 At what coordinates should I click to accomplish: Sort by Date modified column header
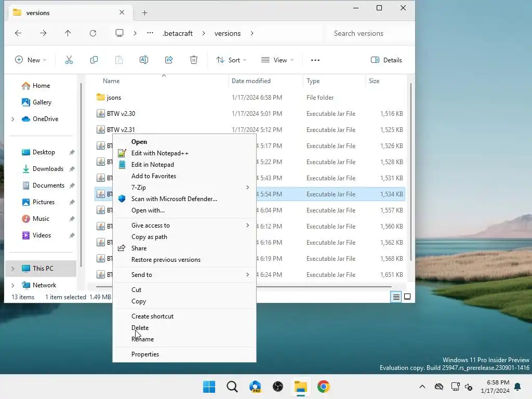(251, 81)
